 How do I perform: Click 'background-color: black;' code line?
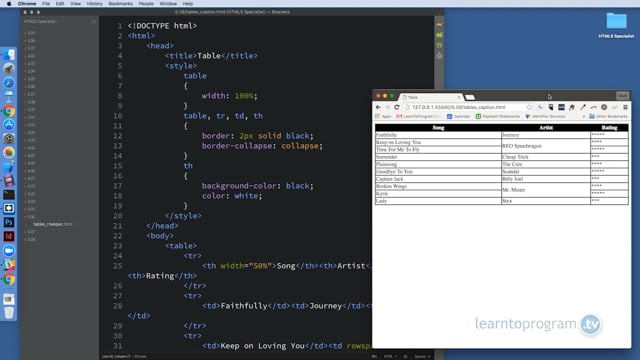[258, 186]
